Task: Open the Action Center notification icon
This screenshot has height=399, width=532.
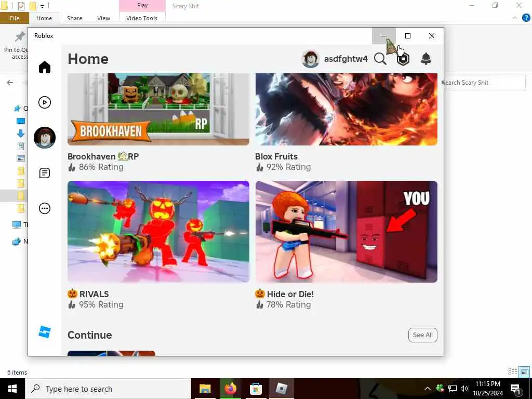Action: tap(516, 389)
